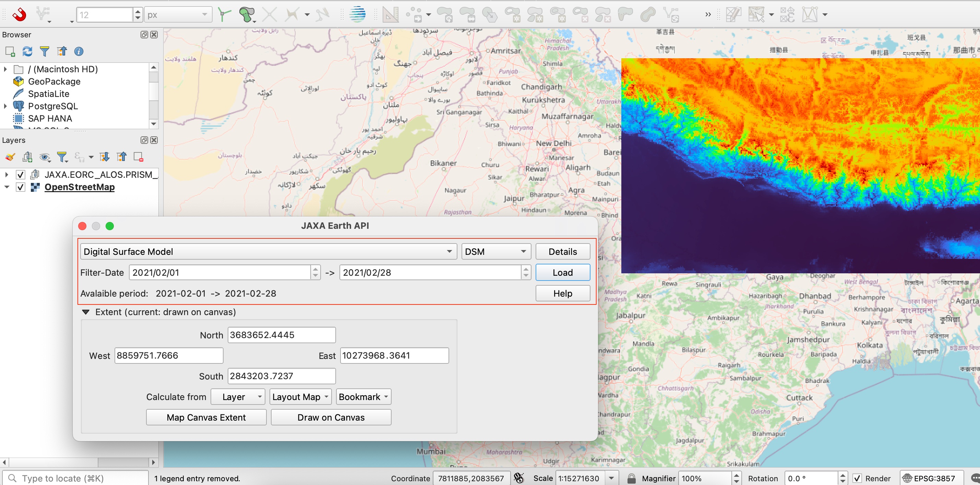Click the manage map themes eye icon

tap(45, 157)
